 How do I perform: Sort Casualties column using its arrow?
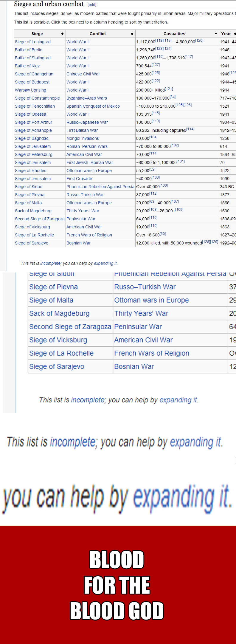(x=216, y=34)
